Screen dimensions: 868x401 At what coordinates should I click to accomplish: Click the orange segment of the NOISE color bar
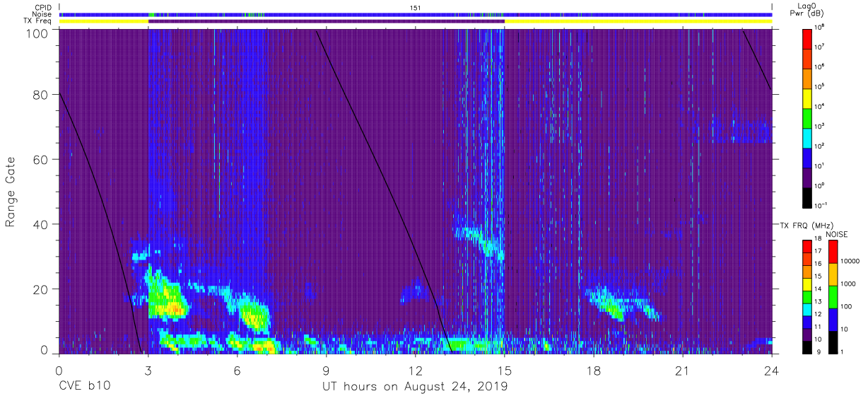832,274
